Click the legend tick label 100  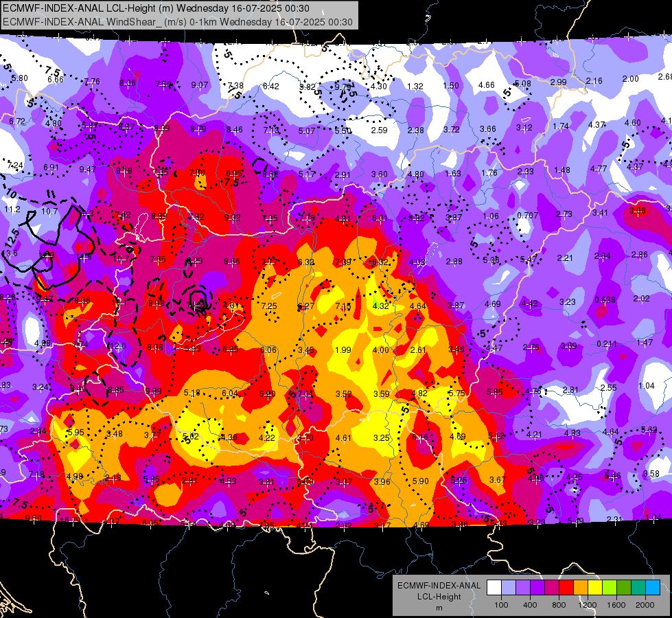(501, 605)
